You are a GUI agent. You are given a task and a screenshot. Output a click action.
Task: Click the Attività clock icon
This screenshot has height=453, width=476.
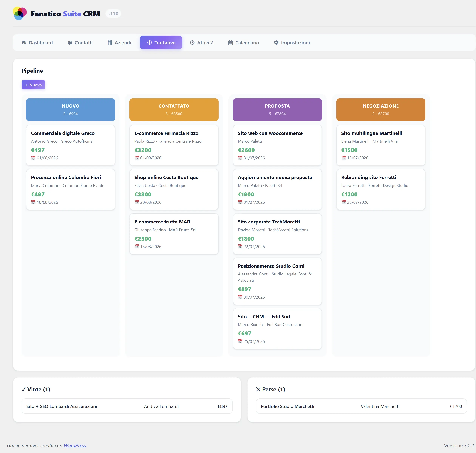[192, 42]
